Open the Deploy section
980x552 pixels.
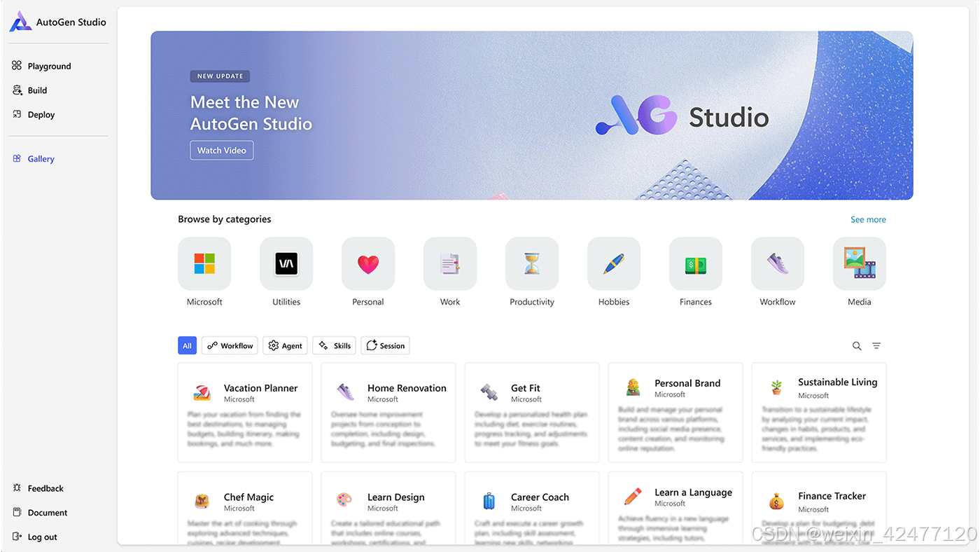[x=34, y=115]
